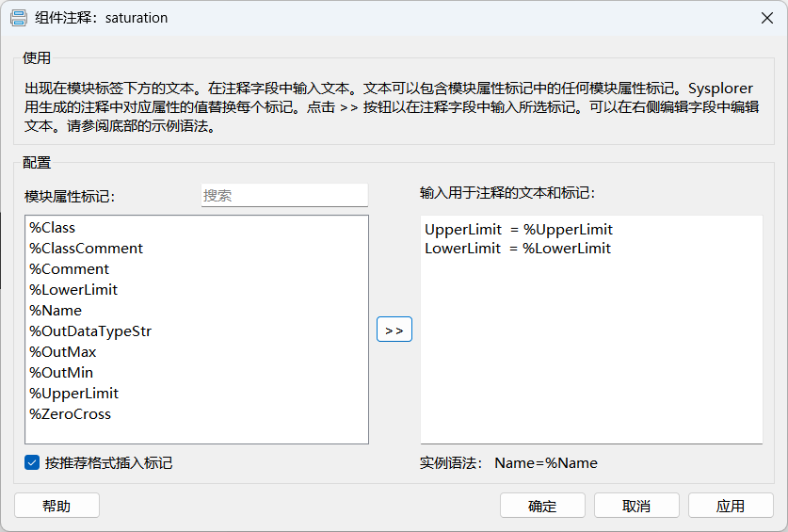Select the %ClassComment tag
788x532 pixels.
pyautogui.click(x=87, y=249)
